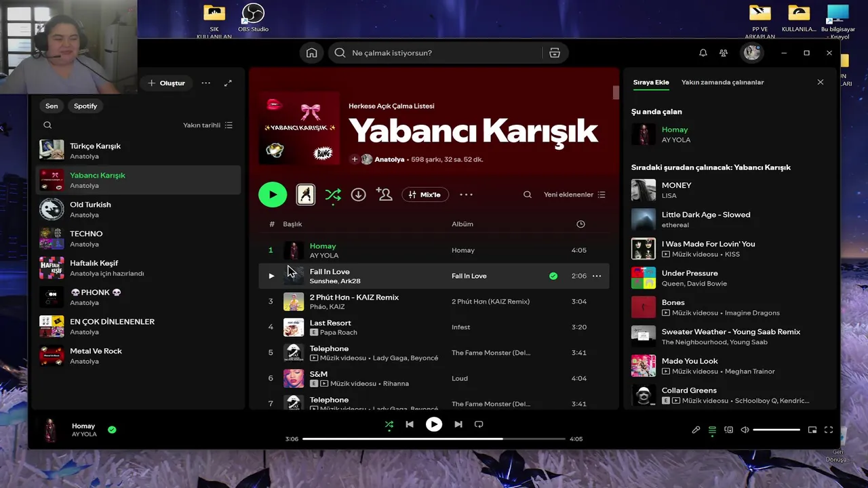
Task: Open Türkçe Karışık playlist
Action: point(139,150)
